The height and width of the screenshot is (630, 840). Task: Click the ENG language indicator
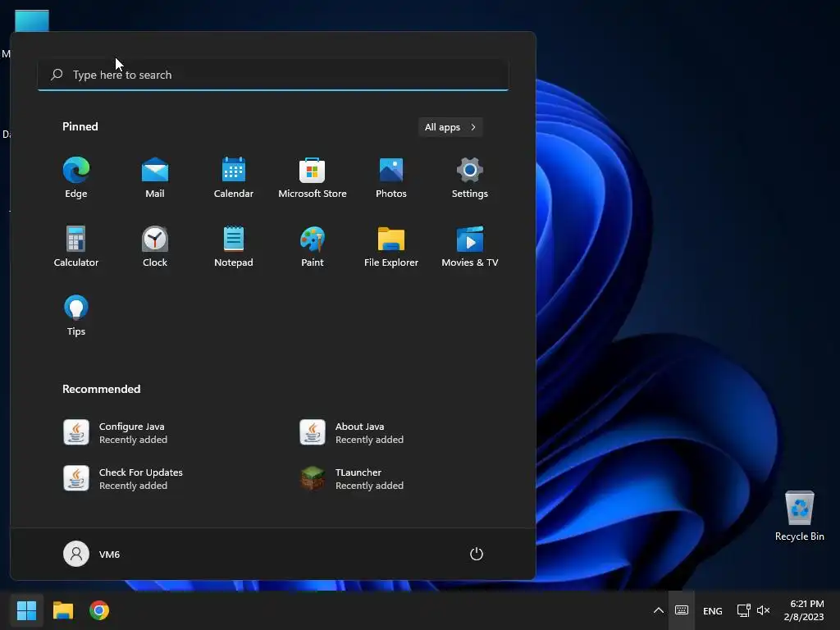(713, 610)
